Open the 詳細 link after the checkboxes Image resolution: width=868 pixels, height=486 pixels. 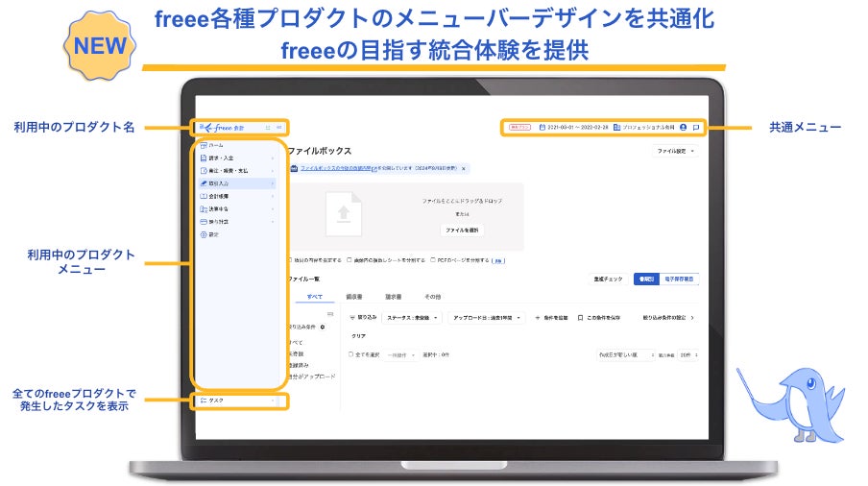498,260
